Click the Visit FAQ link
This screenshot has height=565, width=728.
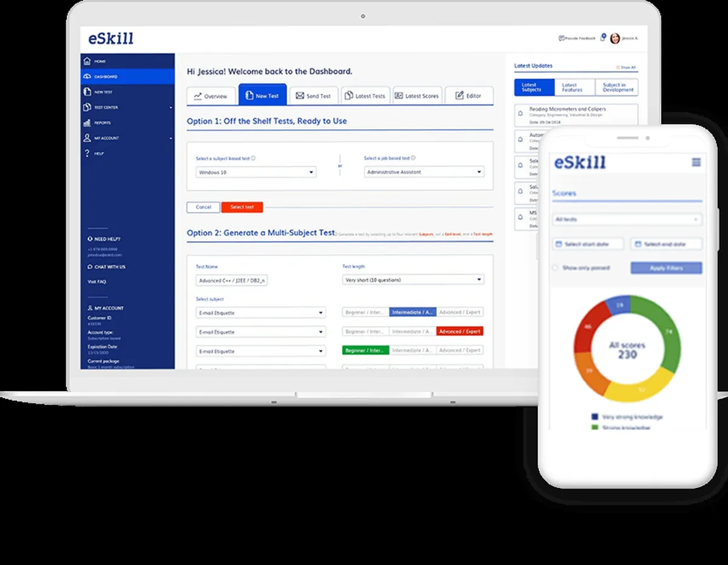click(97, 282)
